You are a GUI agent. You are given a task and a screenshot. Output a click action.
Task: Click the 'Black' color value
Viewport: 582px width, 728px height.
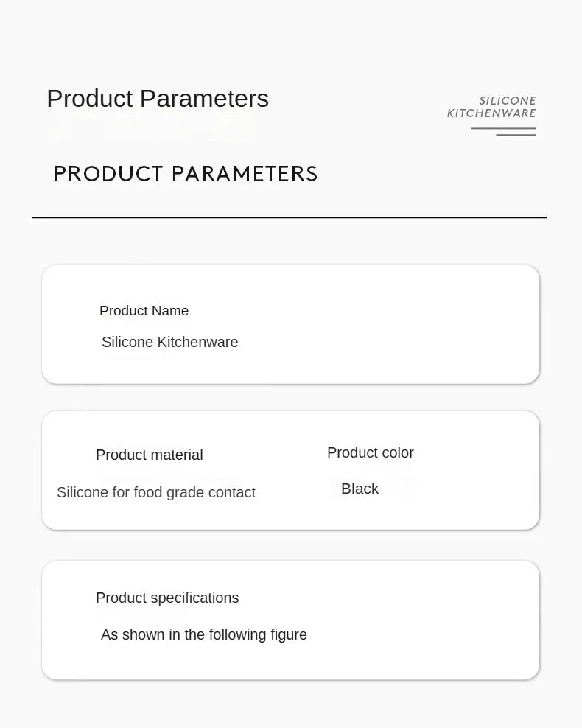360,489
